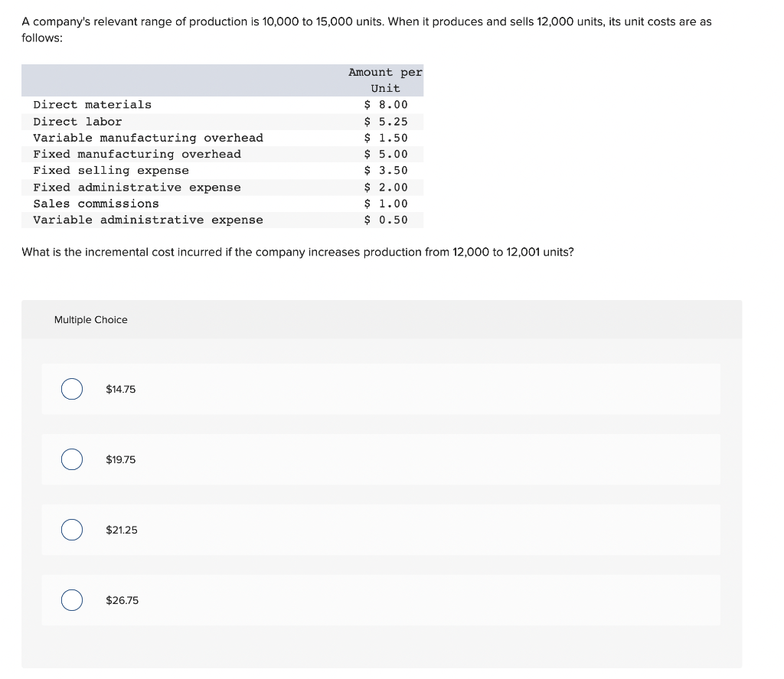Click the Fixed manufacturing overhead row
Image resolution: width=784 pixels, height=679 pixels.
[222, 155]
